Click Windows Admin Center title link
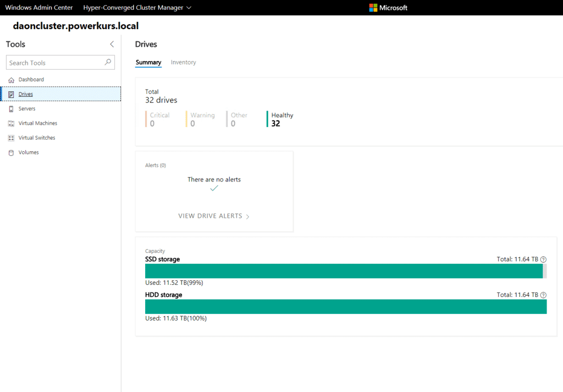This screenshot has height=392, width=563. (39, 8)
